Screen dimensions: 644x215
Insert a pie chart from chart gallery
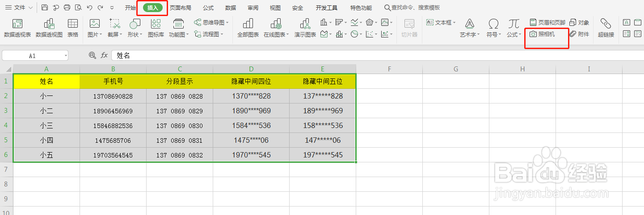[354, 34]
